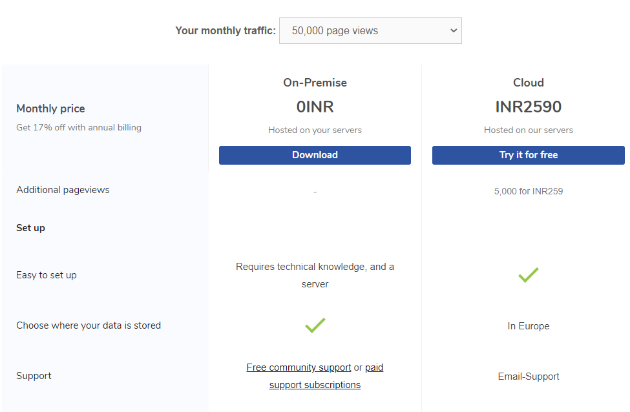Click the dropdown chevron arrow
This screenshot has height=412, width=630.
[x=454, y=31]
